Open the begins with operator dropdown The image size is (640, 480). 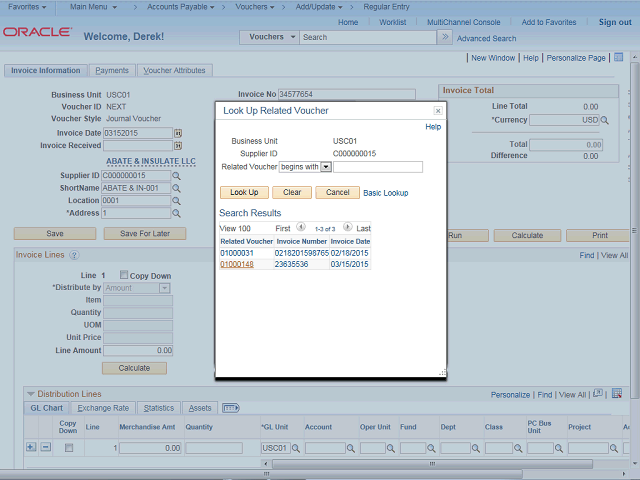(326, 167)
